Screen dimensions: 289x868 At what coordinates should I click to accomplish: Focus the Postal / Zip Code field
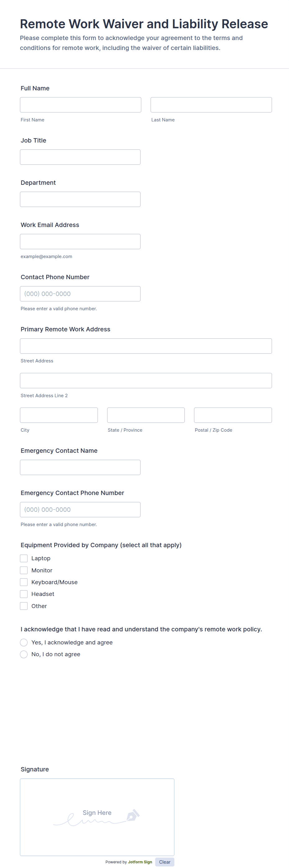(233, 415)
